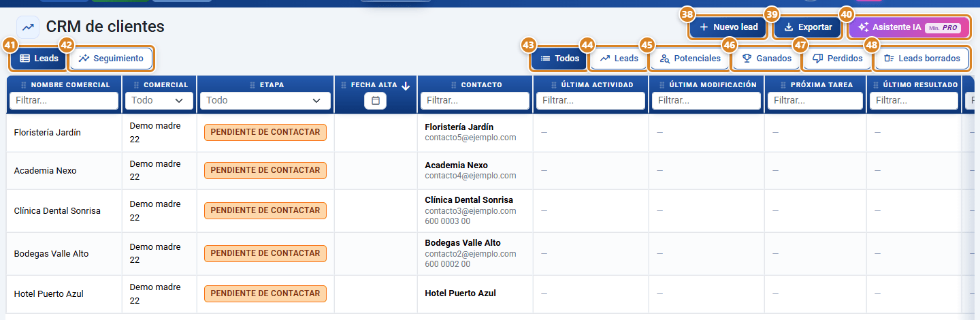Click the list icon on Todos

click(x=545, y=59)
